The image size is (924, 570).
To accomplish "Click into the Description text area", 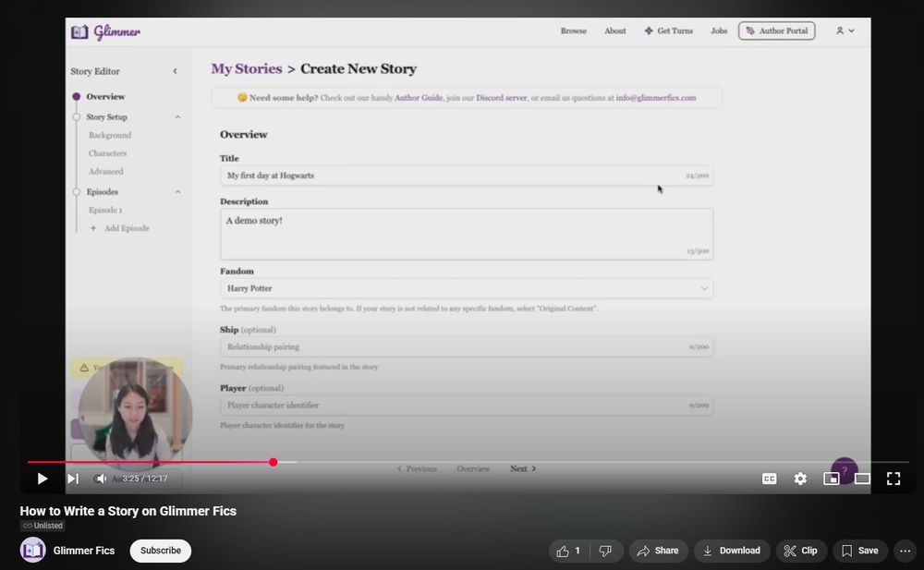I will click(x=467, y=234).
